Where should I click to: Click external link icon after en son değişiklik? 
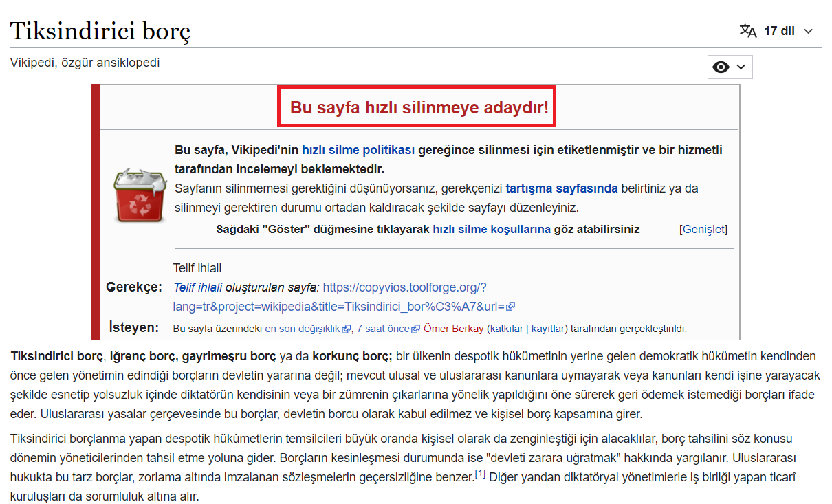pyautogui.click(x=346, y=329)
